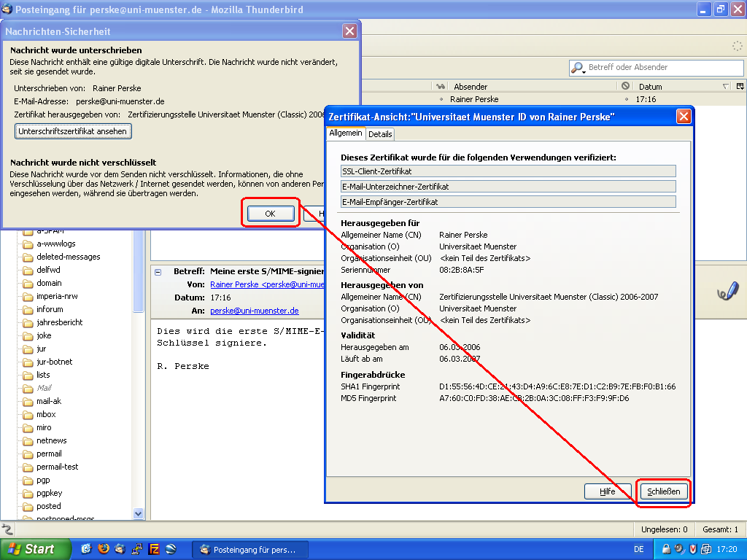747x560 pixels.
Task: Select the jahresbericht folder
Action: 59,322
